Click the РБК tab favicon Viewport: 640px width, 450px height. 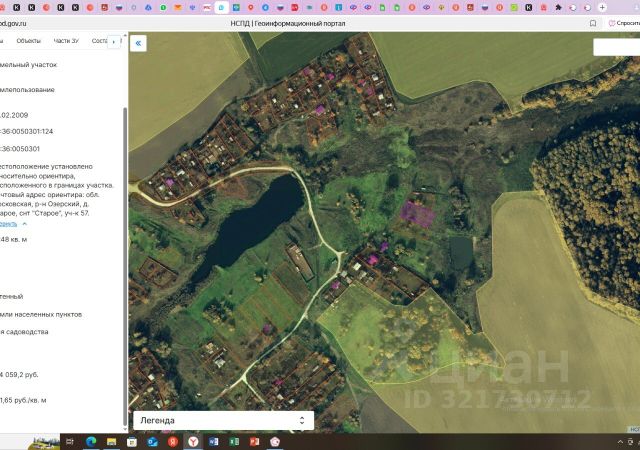click(207, 7)
